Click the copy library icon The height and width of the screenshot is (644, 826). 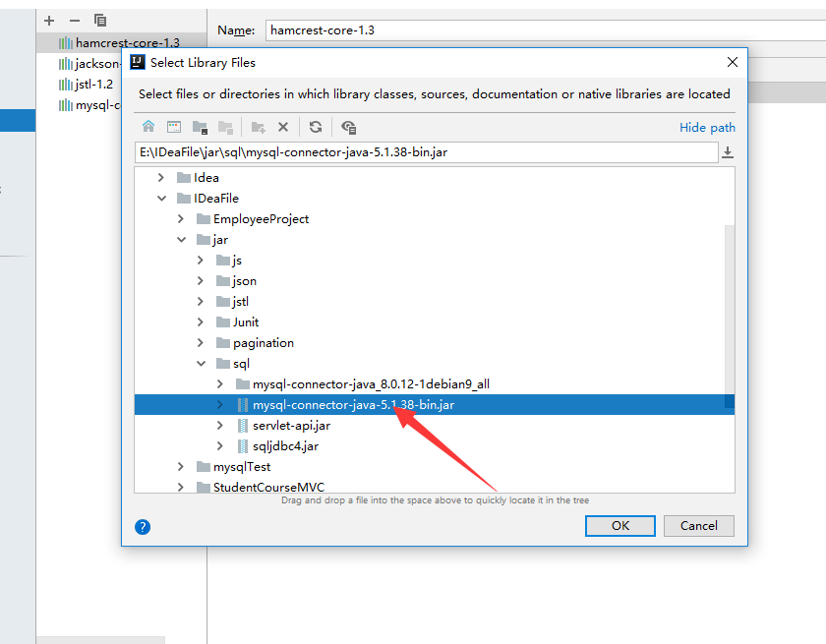(100, 21)
